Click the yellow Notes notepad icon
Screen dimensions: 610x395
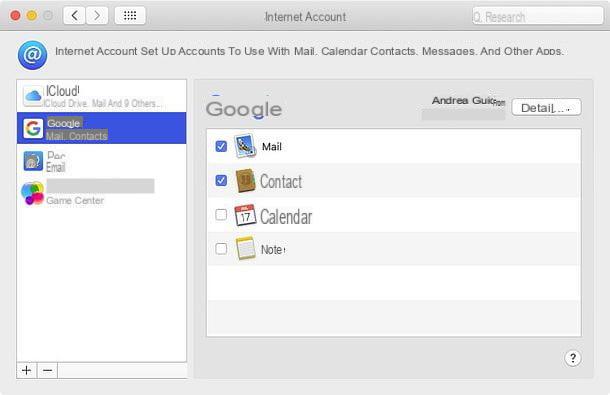click(x=245, y=248)
